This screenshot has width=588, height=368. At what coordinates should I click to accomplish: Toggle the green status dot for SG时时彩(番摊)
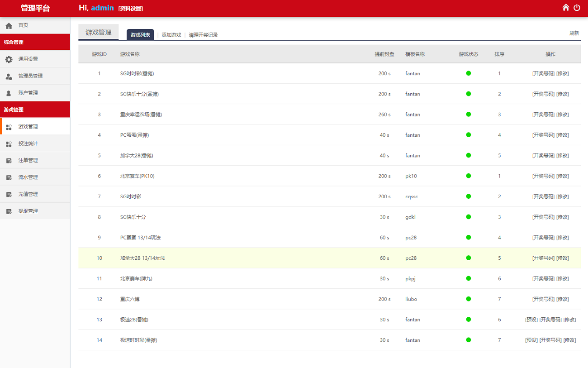tap(469, 73)
